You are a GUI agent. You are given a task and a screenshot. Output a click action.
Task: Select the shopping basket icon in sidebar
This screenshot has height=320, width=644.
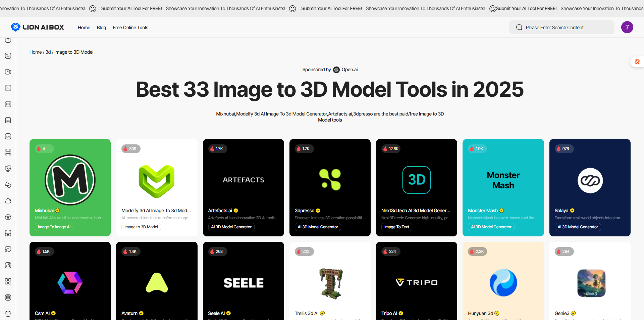8,314
